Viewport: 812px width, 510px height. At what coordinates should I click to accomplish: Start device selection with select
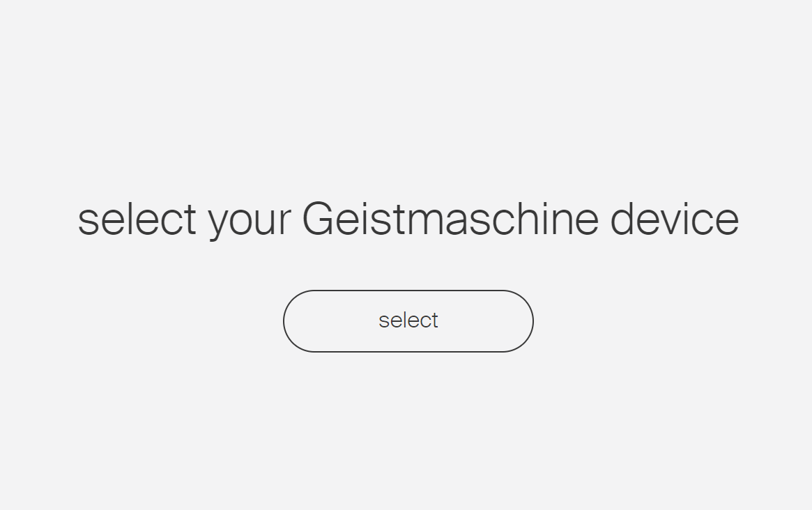tap(408, 321)
